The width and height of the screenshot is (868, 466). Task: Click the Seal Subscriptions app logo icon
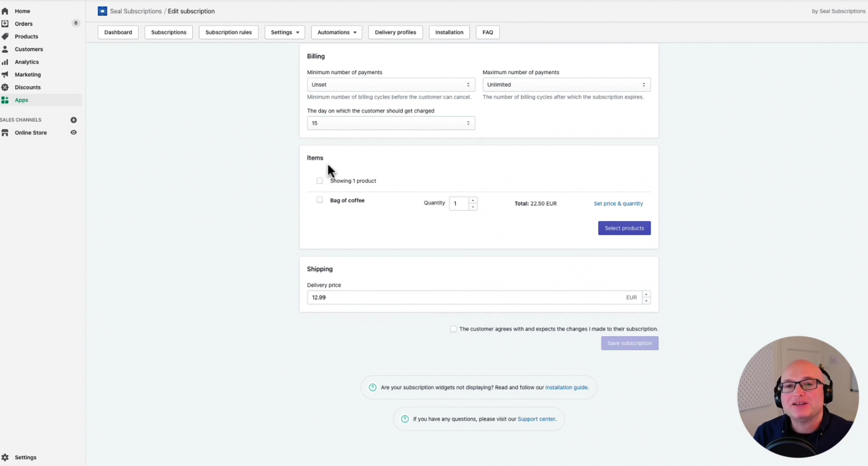(102, 11)
